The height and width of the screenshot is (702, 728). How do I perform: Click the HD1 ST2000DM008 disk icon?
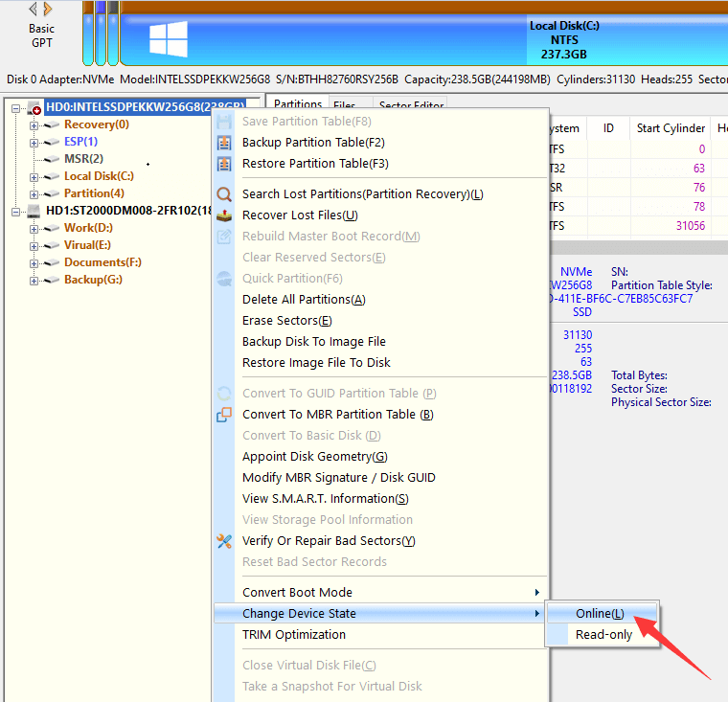tap(34, 211)
